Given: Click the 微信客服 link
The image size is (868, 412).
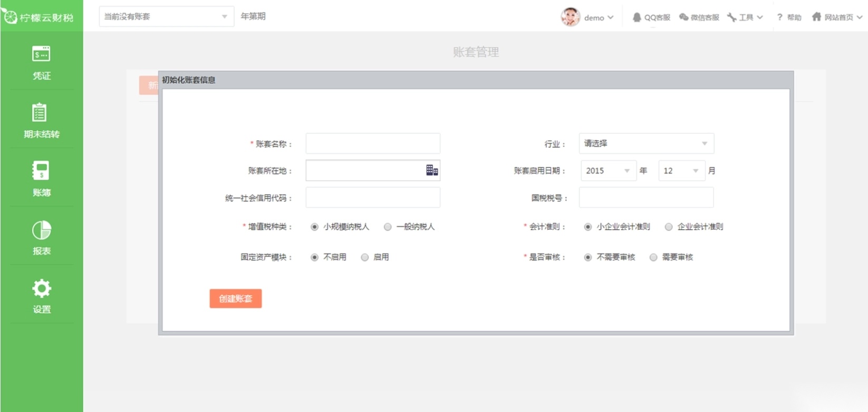Looking at the screenshot, I should click(x=705, y=17).
